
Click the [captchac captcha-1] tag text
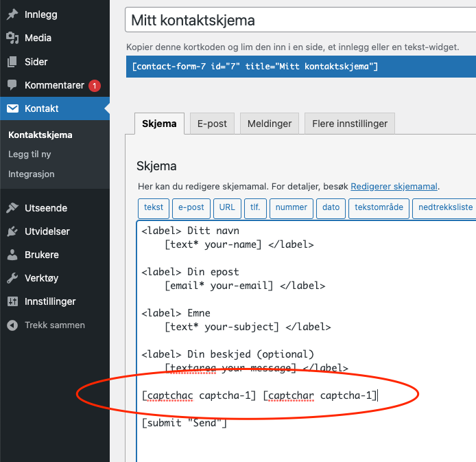coord(199,395)
